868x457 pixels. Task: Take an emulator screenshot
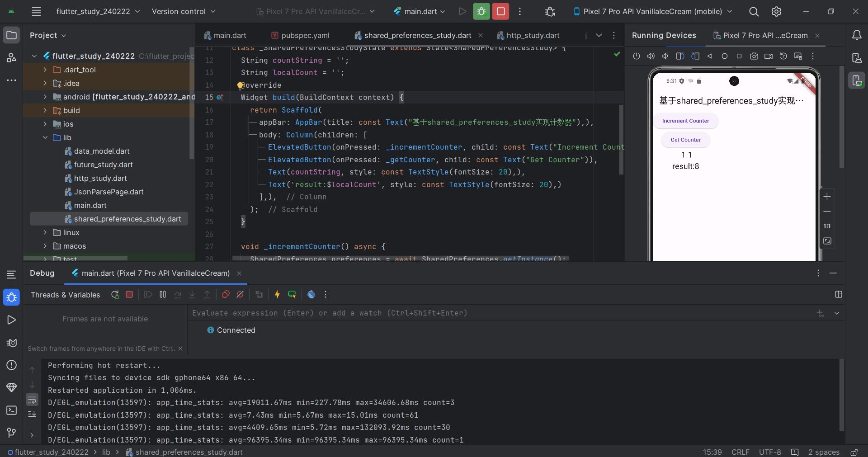pos(754,56)
